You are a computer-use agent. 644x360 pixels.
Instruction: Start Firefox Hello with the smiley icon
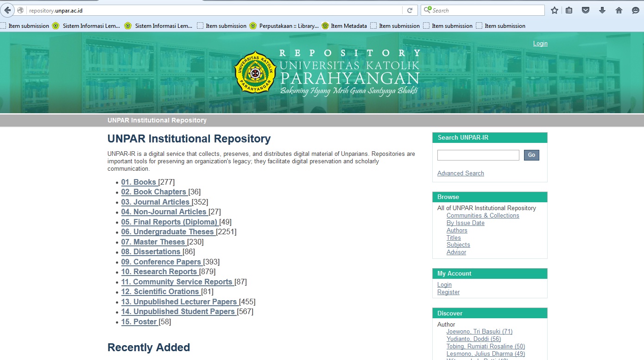(x=635, y=10)
